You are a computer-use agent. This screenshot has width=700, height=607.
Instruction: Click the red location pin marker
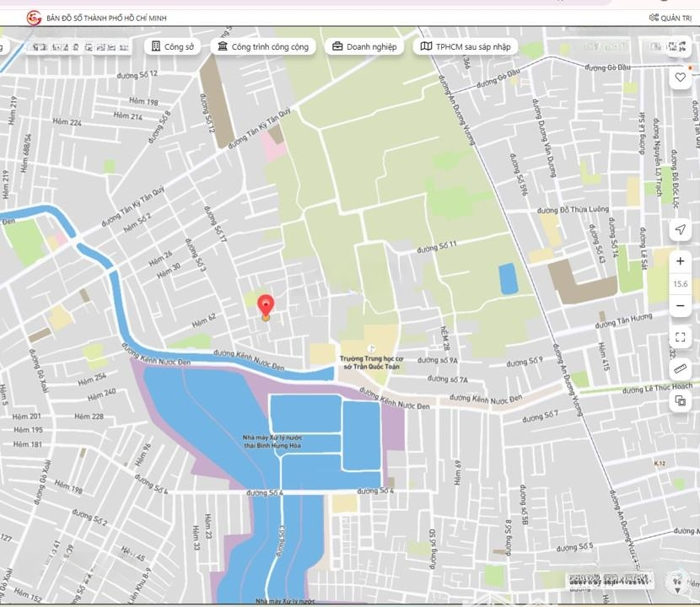[x=266, y=305]
